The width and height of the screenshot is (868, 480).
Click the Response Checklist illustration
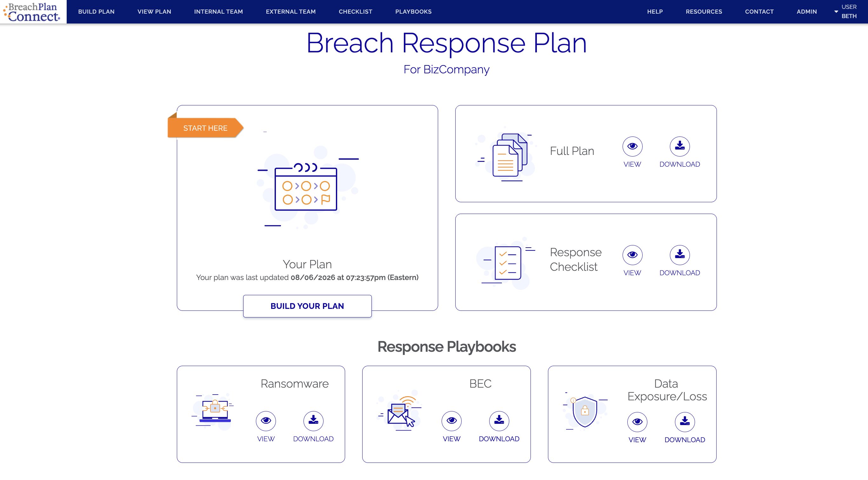click(506, 263)
